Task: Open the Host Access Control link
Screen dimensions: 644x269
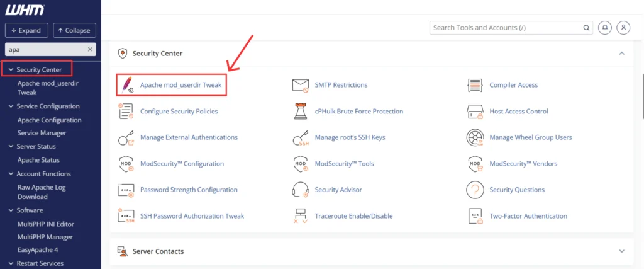Action: pyautogui.click(x=519, y=112)
